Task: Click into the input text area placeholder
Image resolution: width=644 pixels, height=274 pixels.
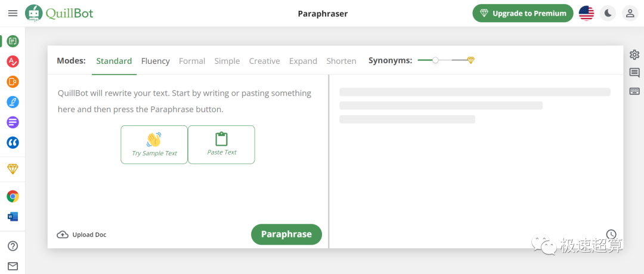Action: tap(184, 101)
